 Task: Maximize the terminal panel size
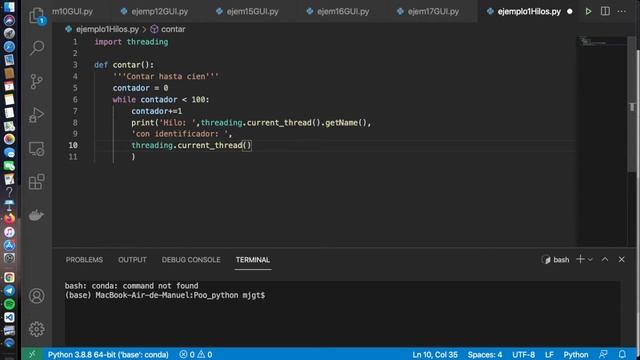click(x=605, y=259)
